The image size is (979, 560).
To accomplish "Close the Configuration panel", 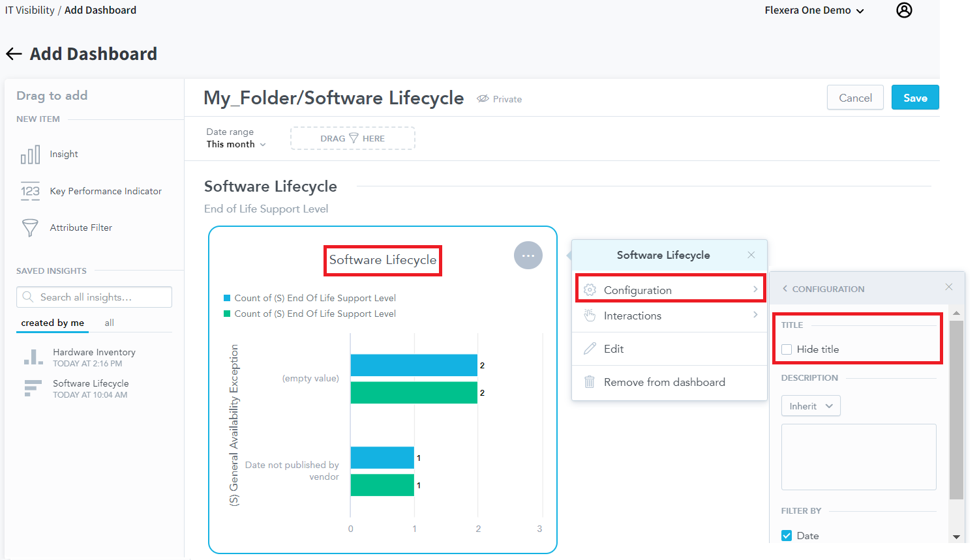I will click(948, 287).
